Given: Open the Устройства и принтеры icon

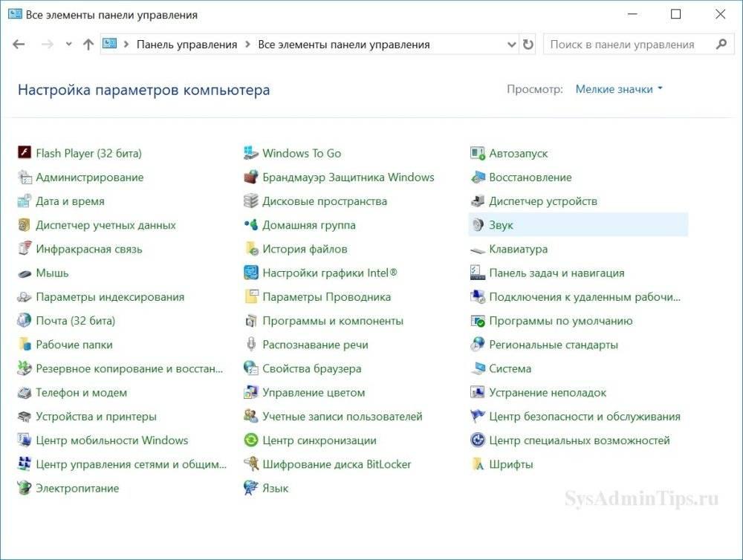Looking at the screenshot, I should (25, 417).
